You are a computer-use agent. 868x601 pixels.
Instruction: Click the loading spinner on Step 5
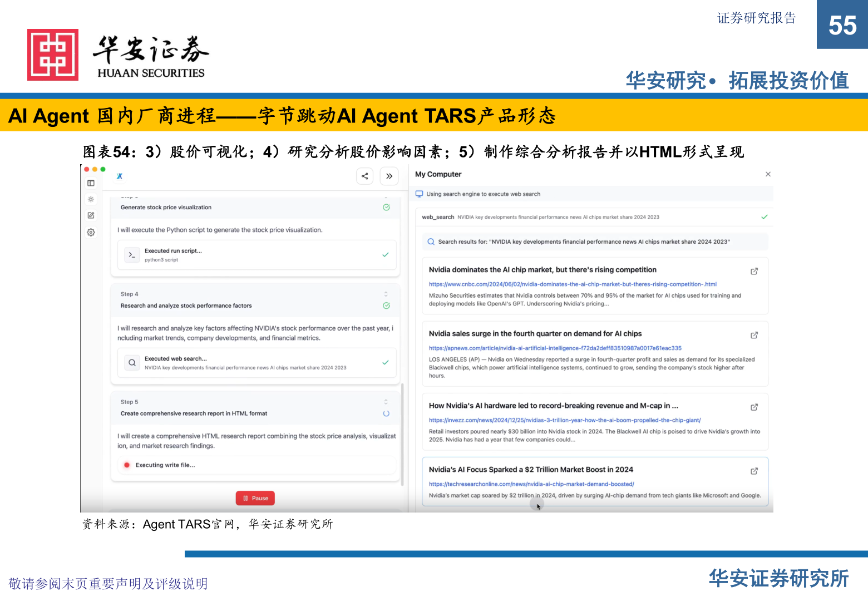click(x=386, y=413)
